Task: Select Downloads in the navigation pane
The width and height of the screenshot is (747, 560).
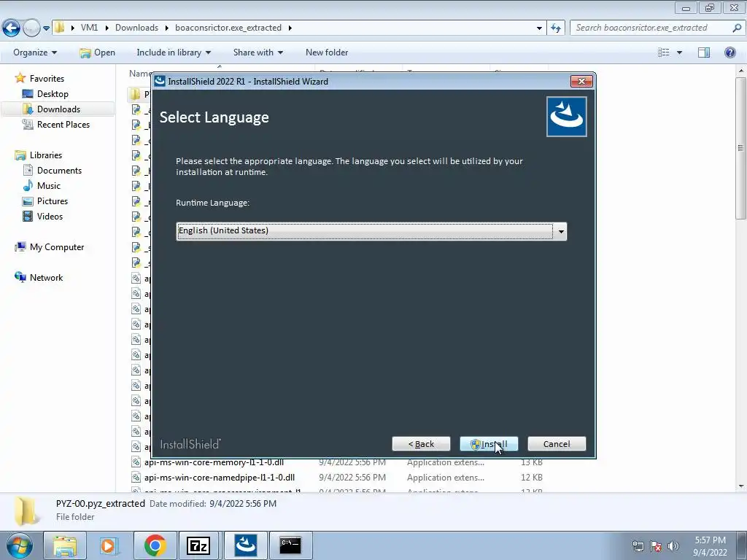Action: (x=58, y=109)
